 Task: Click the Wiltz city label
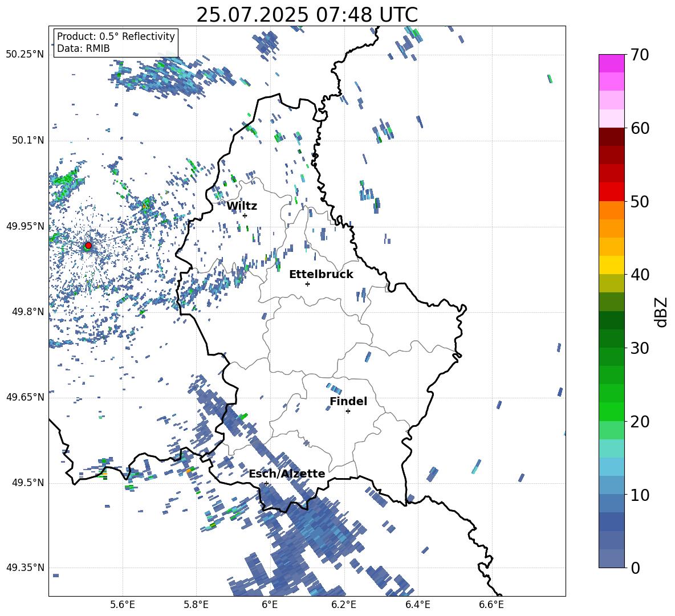click(x=242, y=206)
